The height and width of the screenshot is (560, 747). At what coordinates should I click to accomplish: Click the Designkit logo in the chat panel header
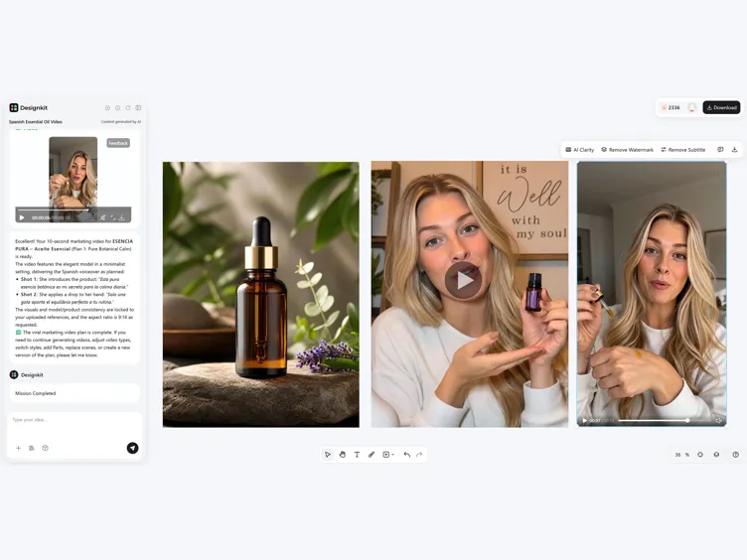29,107
